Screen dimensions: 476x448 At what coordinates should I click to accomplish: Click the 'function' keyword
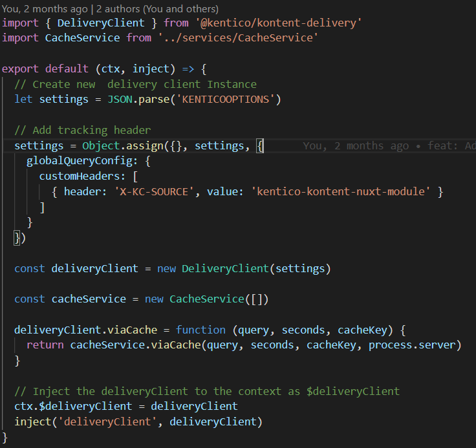tap(200, 330)
